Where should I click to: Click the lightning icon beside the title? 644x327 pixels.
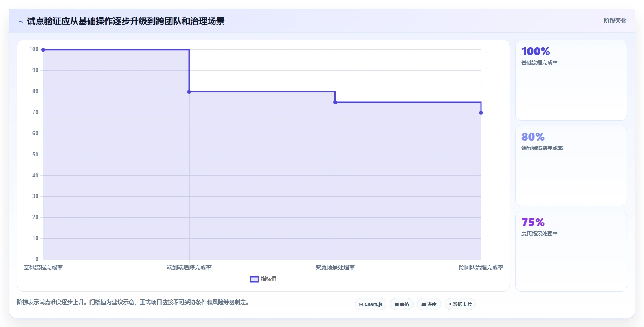pyautogui.click(x=21, y=21)
